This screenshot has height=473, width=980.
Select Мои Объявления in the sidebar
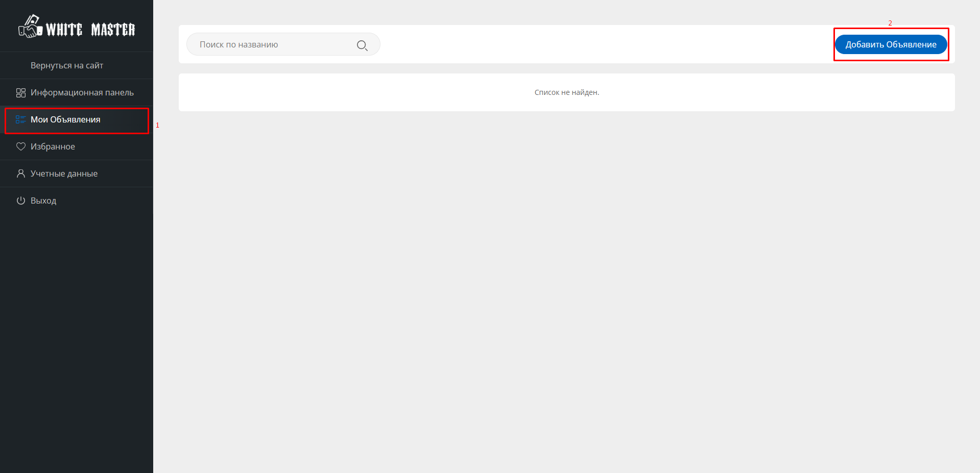coord(65,119)
